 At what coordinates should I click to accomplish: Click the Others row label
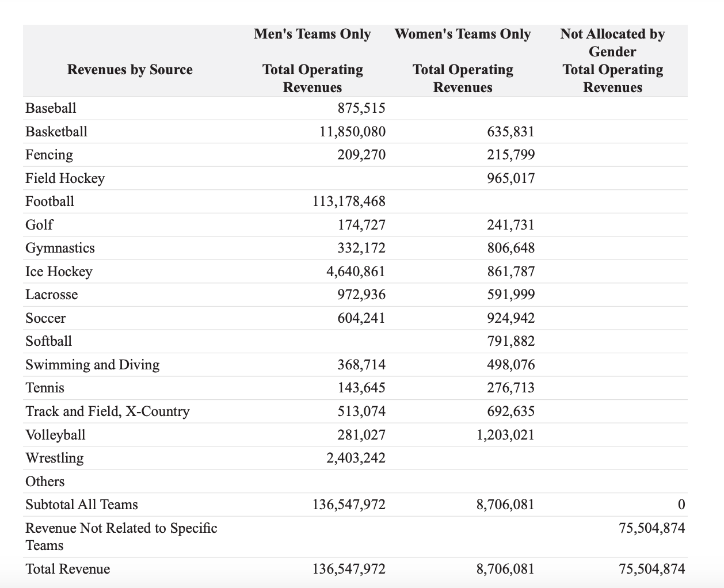click(x=45, y=482)
